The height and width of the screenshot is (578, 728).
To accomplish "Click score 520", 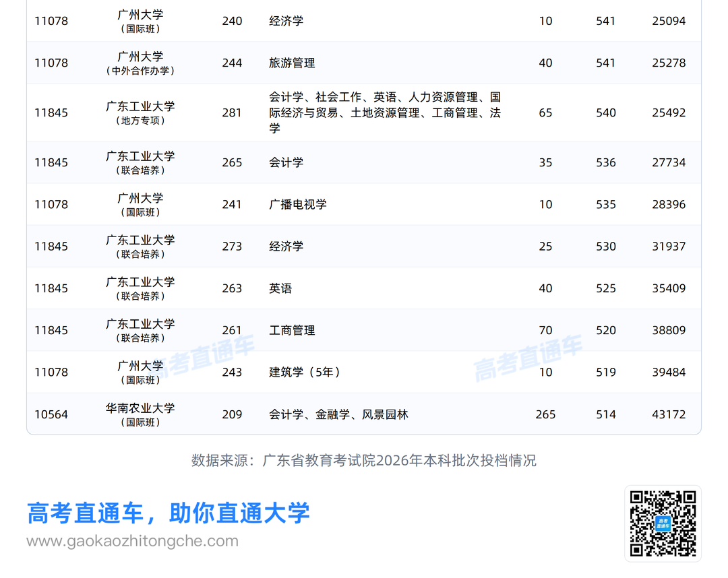I will coord(606,330).
